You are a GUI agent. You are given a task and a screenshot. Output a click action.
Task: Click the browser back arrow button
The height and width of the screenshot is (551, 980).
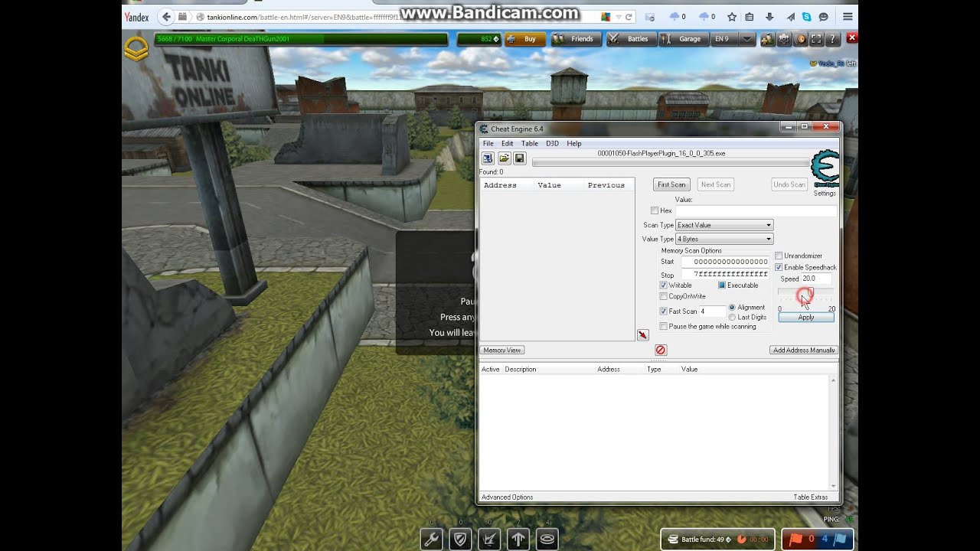click(165, 17)
